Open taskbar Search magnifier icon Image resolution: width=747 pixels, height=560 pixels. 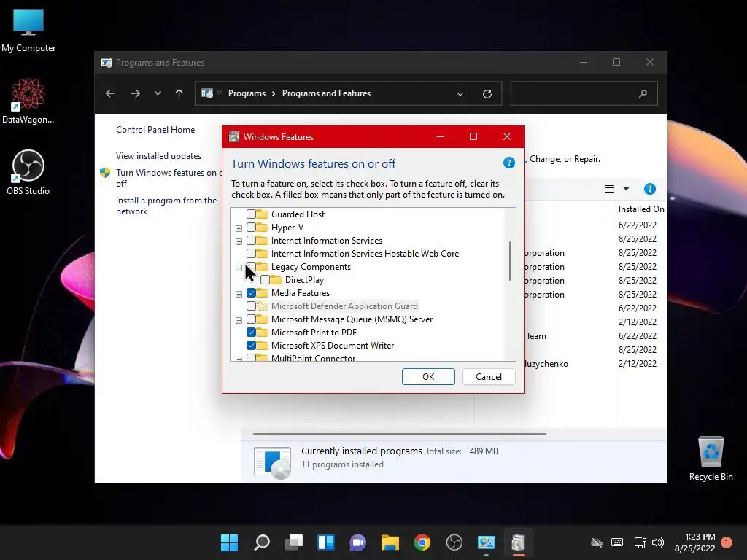click(262, 542)
